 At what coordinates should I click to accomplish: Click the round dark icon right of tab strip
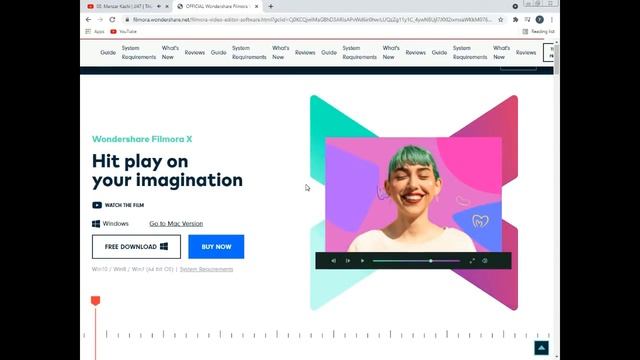tap(515, 7)
